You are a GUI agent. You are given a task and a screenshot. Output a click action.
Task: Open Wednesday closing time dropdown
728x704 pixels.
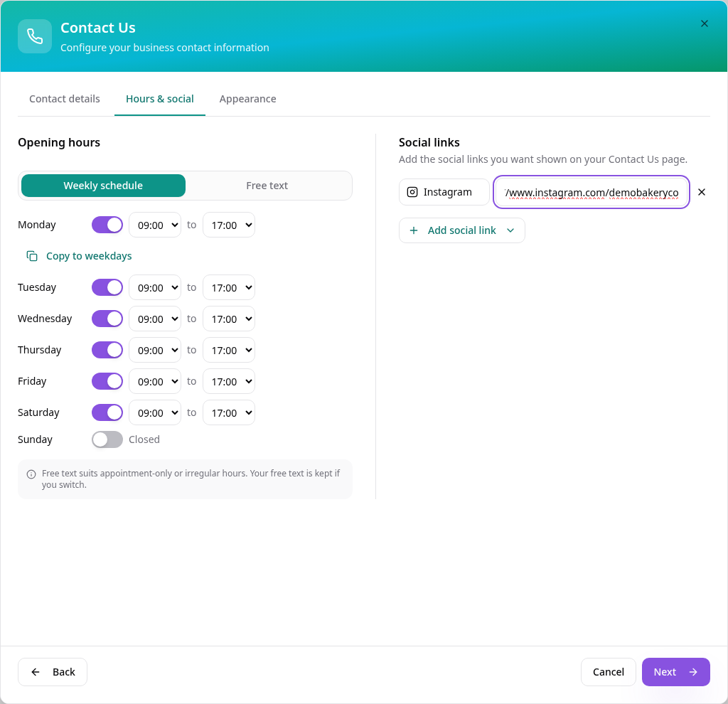coord(229,319)
